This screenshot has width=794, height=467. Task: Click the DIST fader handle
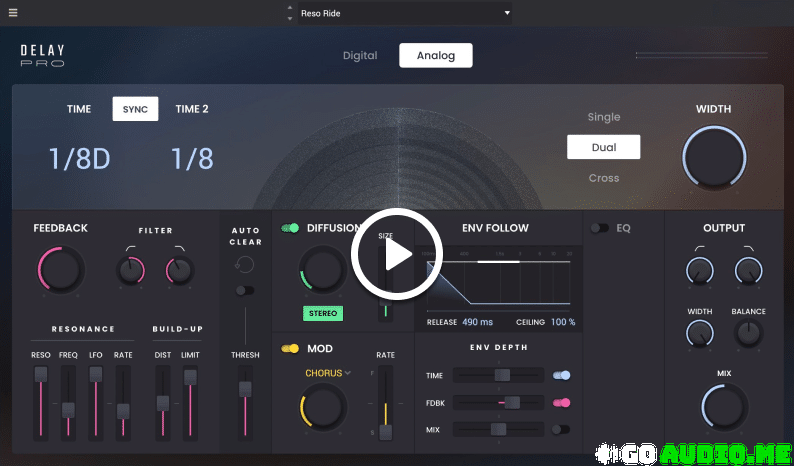(x=163, y=403)
